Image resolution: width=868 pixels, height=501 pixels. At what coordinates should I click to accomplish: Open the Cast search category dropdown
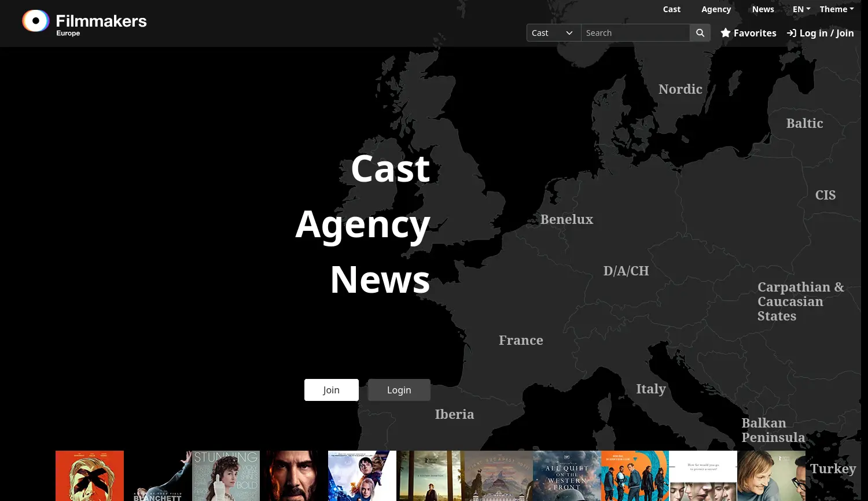[553, 33]
